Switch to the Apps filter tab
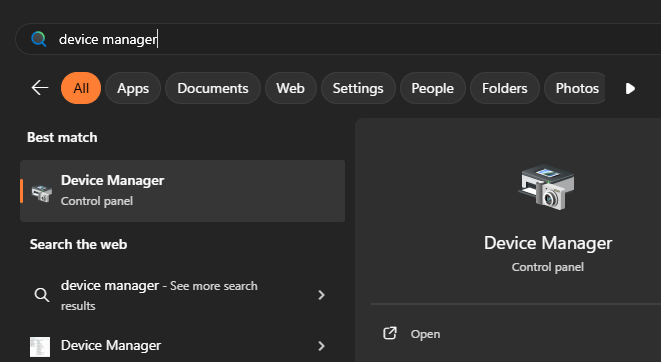 (x=133, y=88)
